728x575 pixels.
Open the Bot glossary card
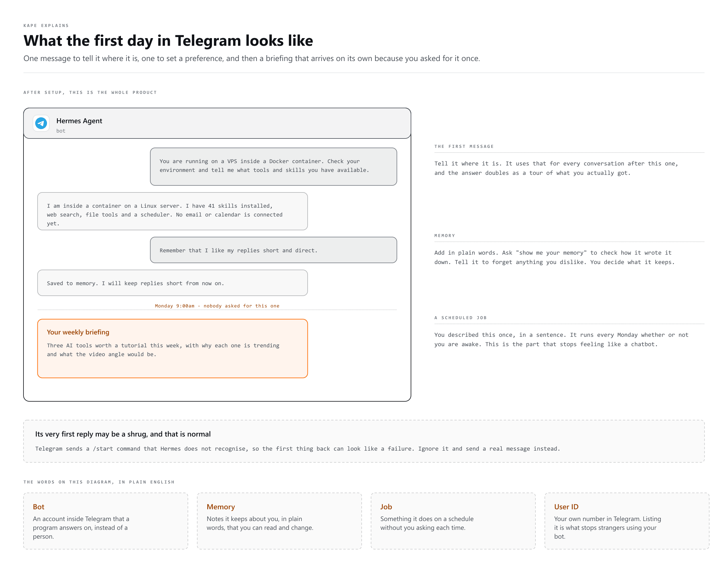point(105,521)
